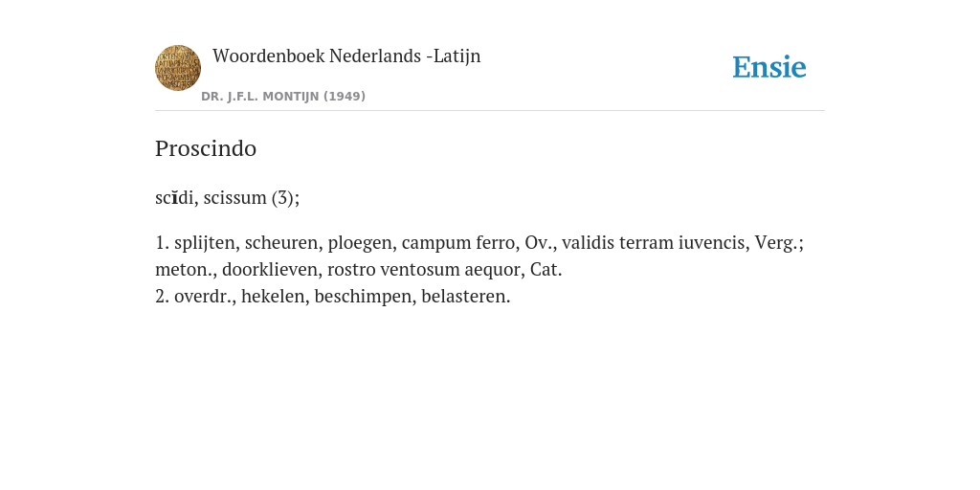The image size is (980, 490).
Task: Click the inflection line starting with scĭdi
Action: (228, 197)
